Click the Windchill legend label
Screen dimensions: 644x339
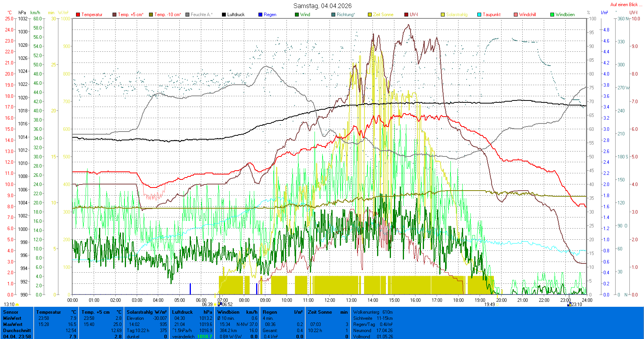[527, 15]
